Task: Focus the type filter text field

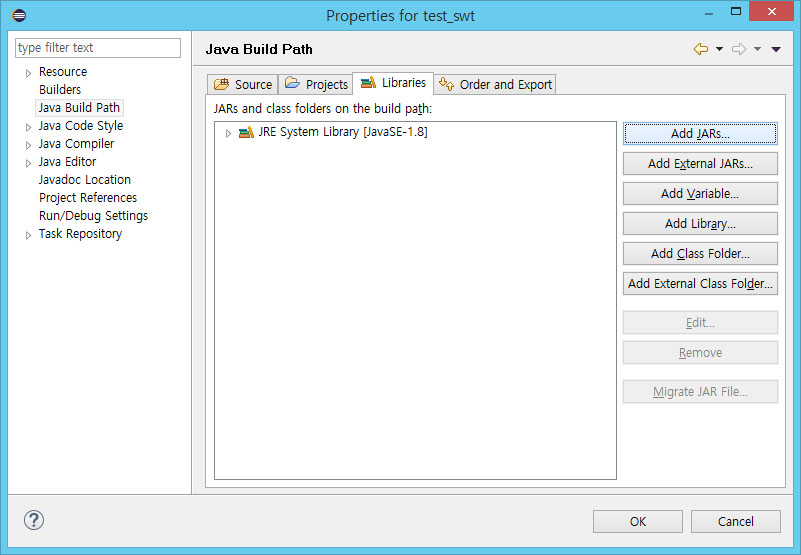Action: (x=97, y=48)
